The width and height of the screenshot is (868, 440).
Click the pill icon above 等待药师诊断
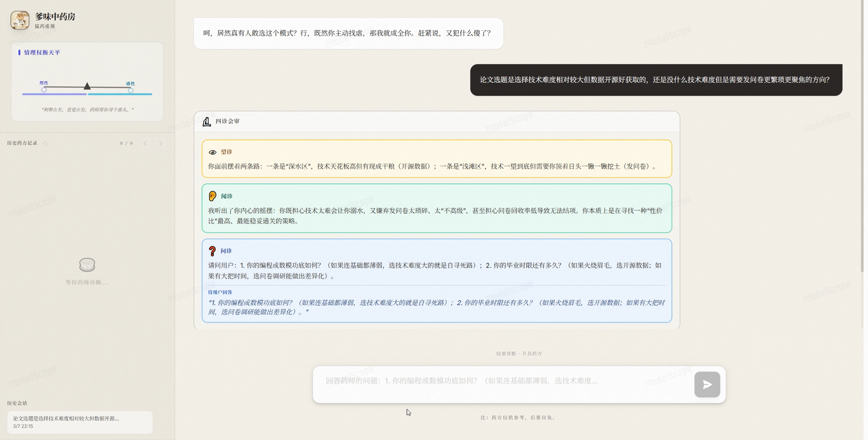(x=87, y=265)
